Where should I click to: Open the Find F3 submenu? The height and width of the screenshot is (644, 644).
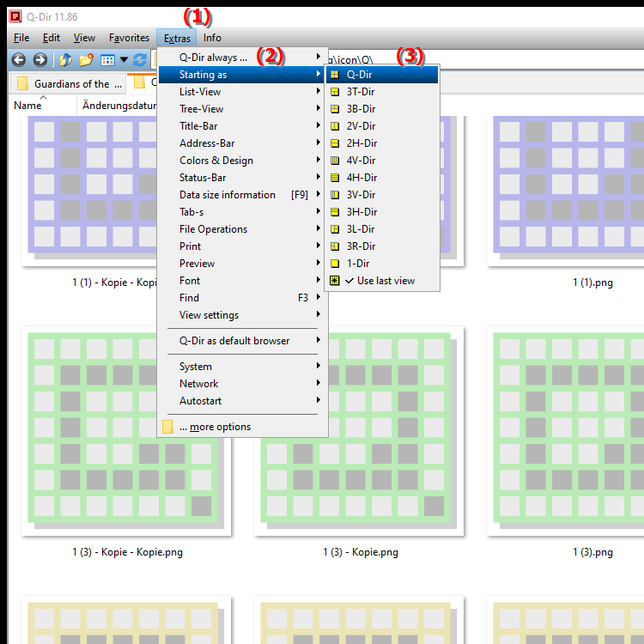pyautogui.click(x=242, y=298)
